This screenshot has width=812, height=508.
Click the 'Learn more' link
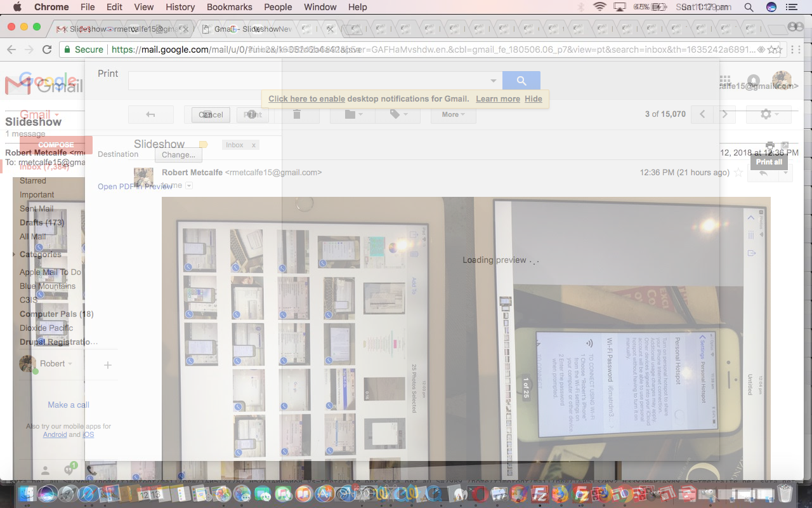click(x=498, y=98)
